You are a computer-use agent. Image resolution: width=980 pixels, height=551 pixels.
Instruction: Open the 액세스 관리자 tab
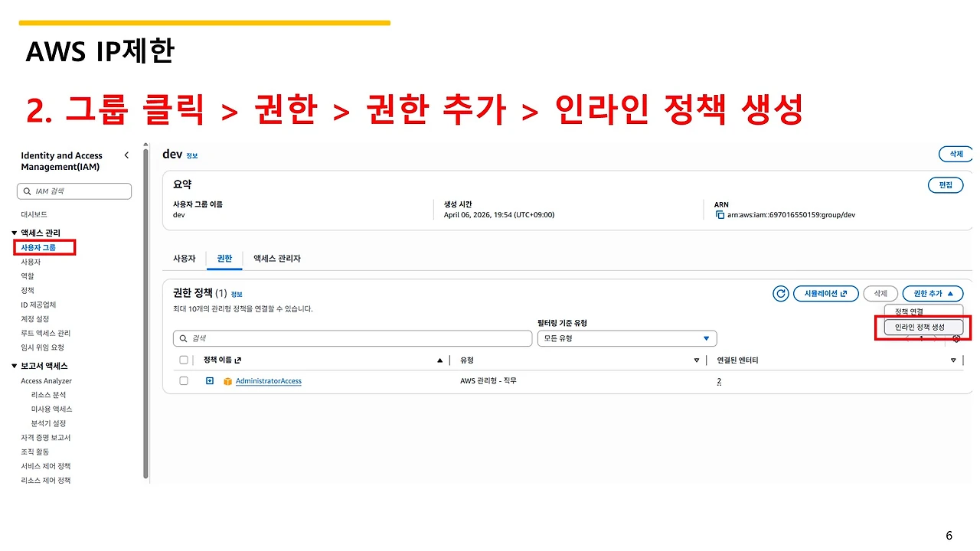(x=277, y=259)
